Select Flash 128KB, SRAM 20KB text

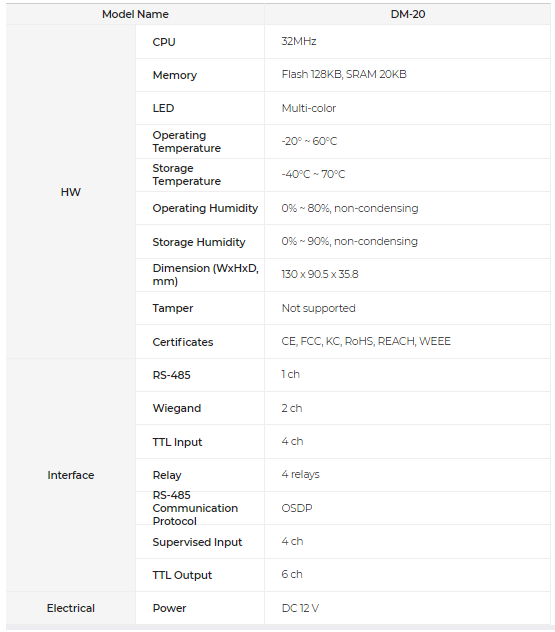click(344, 74)
